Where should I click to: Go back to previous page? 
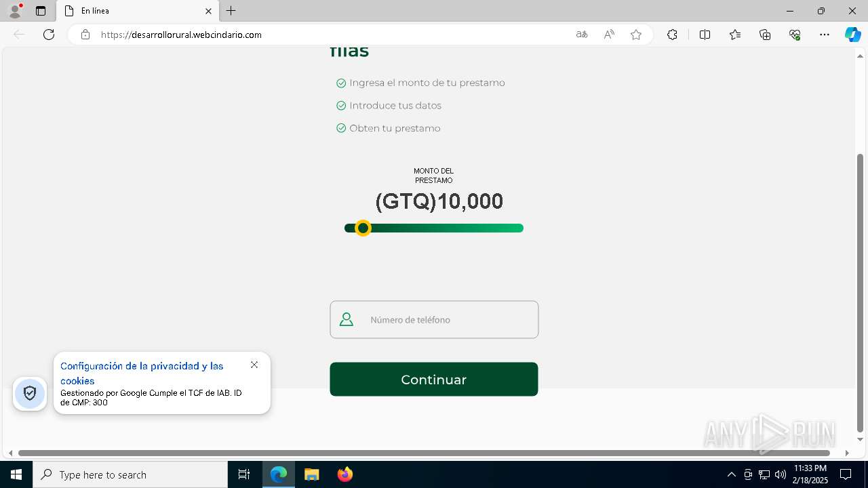pyautogui.click(x=19, y=35)
